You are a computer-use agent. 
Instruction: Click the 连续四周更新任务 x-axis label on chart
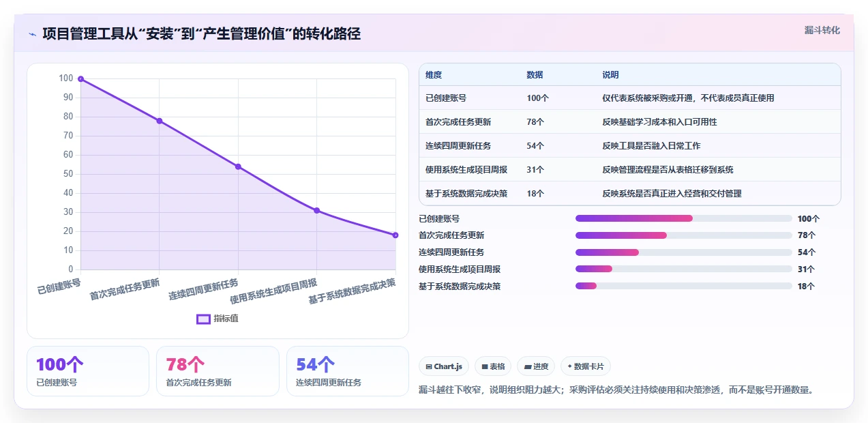click(204, 289)
